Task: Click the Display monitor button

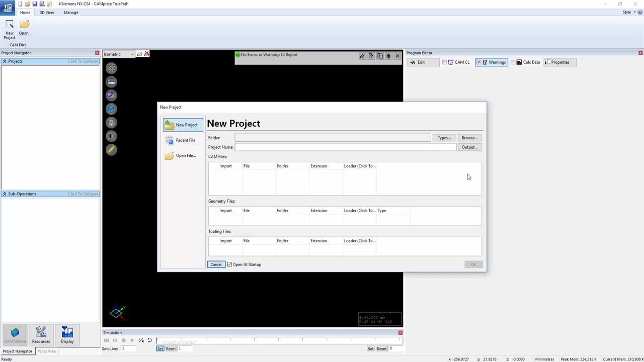Action: tap(67, 335)
